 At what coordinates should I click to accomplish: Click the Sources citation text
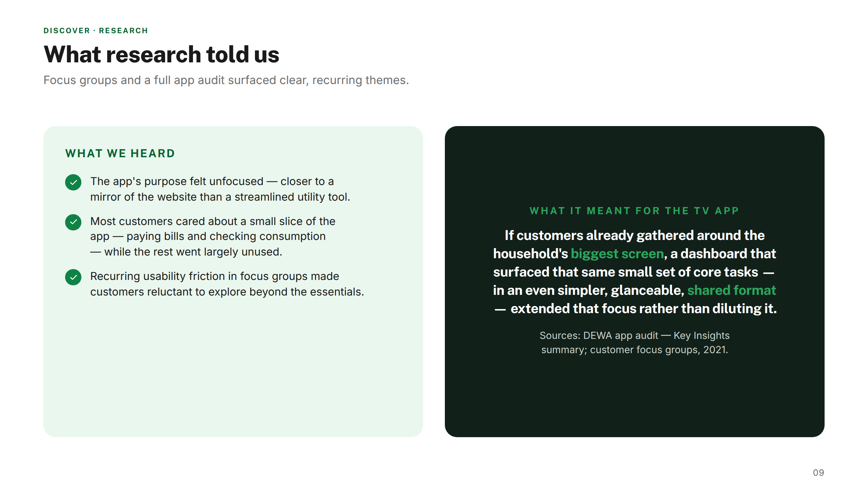[634, 342]
